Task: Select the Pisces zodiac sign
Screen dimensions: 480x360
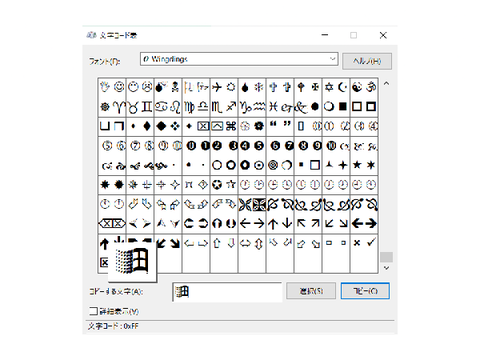Action: click(x=273, y=107)
